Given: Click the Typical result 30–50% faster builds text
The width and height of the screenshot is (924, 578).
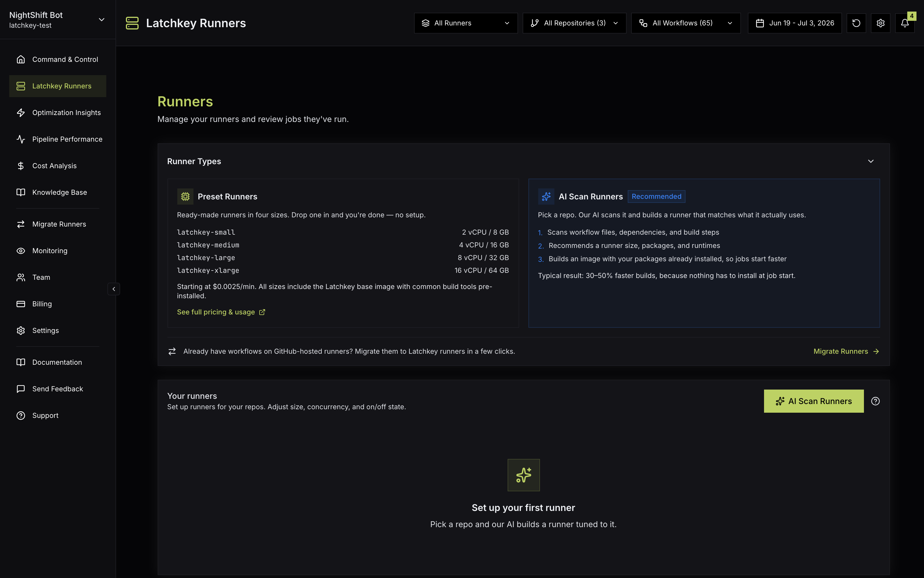Looking at the screenshot, I should click(667, 276).
